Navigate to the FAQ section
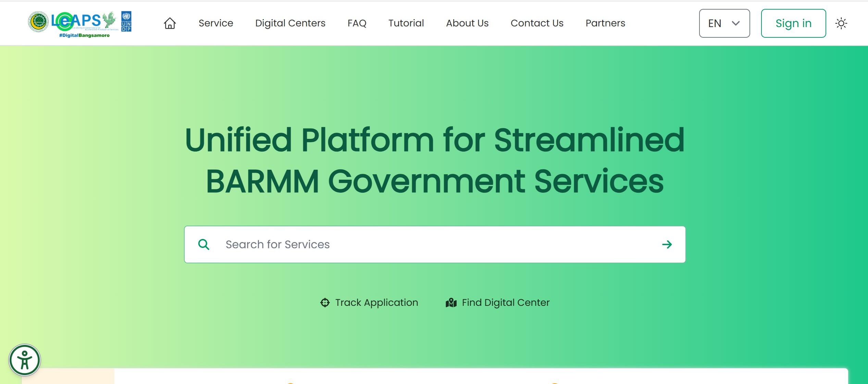The height and width of the screenshot is (384, 868). coord(357,23)
